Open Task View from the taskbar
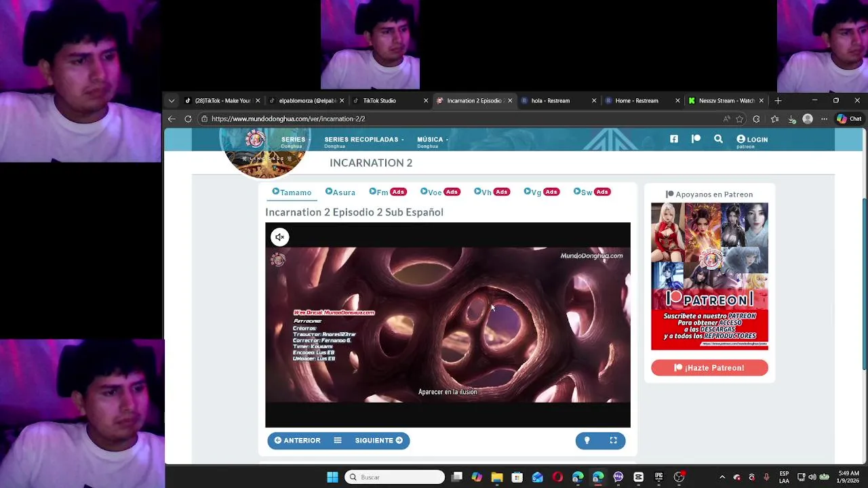 [x=457, y=477]
